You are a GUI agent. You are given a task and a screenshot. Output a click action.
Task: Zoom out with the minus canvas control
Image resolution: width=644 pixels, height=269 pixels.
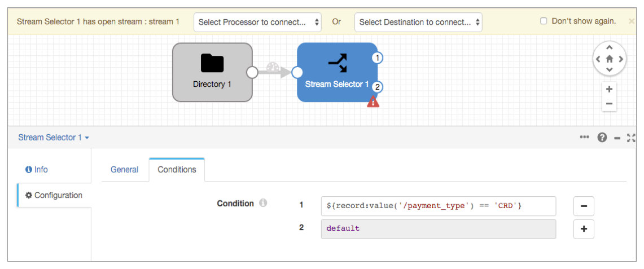pos(609,103)
